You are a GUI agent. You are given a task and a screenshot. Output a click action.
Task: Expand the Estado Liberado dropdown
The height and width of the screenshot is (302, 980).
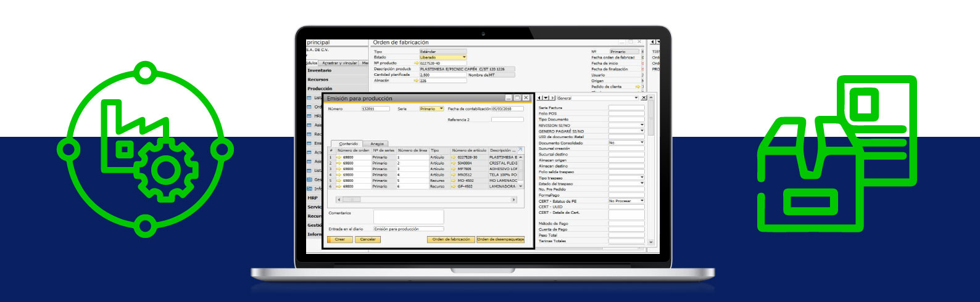[464, 57]
